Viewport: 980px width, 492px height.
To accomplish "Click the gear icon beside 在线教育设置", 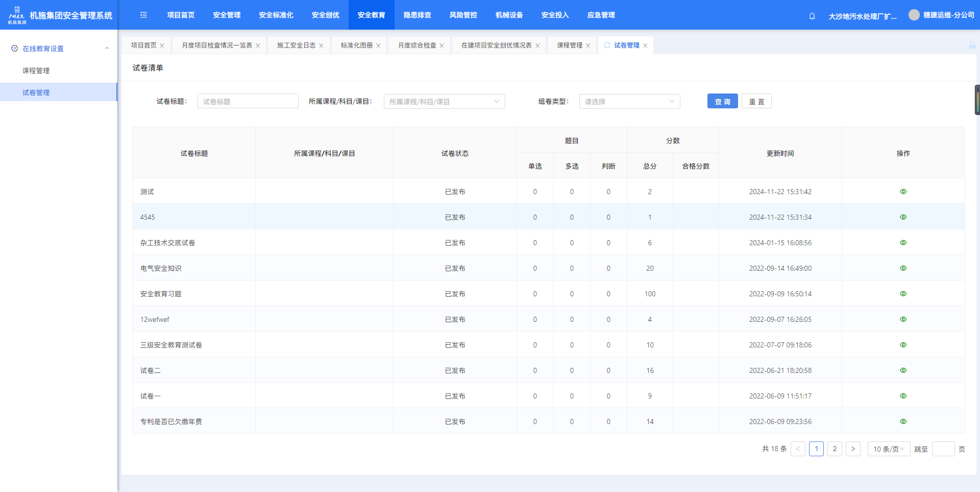I will coord(14,49).
